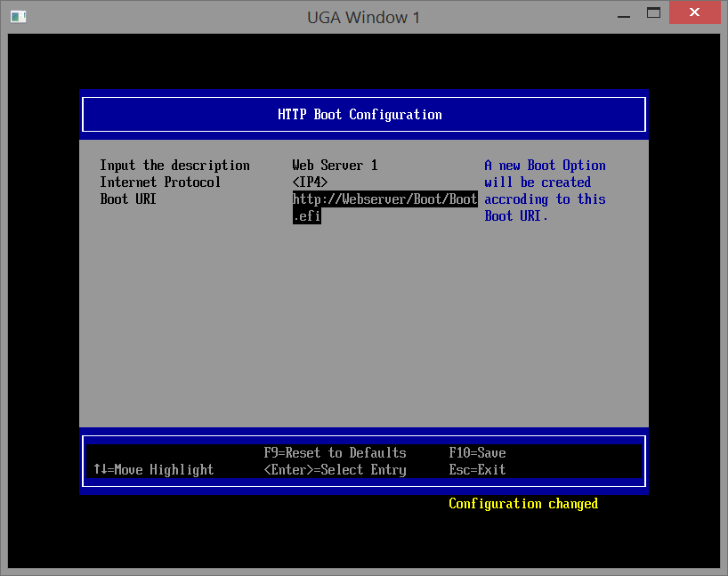The height and width of the screenshot is (576, 728).
Task: Select the highlighted Boot URI field
Action: [x=384, y=207]
